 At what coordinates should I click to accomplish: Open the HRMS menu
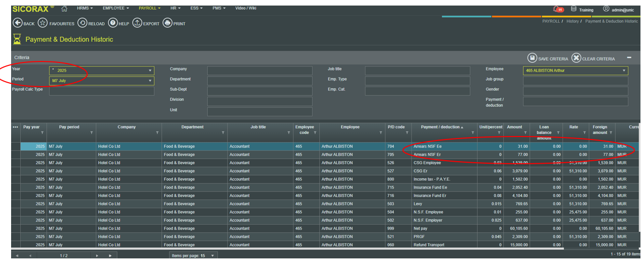(85, 8)
